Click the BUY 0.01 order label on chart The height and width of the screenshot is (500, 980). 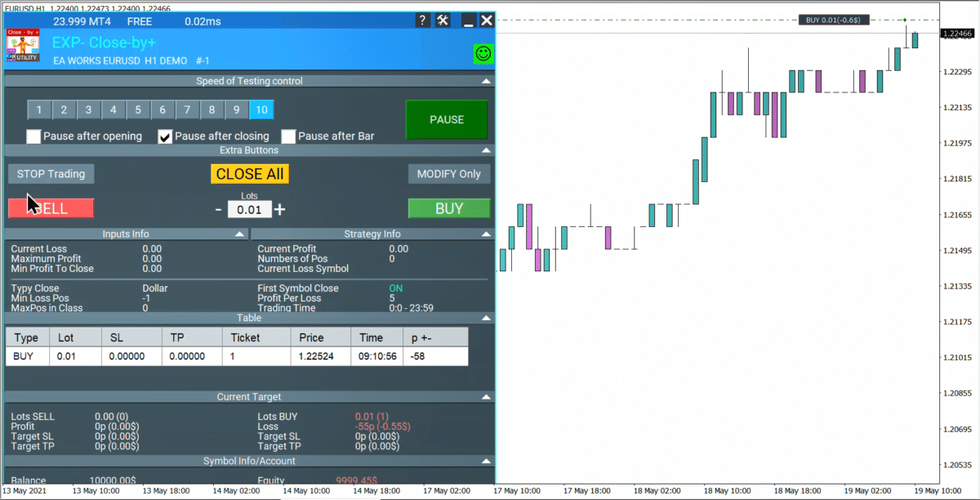pyautogui.click(x=834, y=20)
